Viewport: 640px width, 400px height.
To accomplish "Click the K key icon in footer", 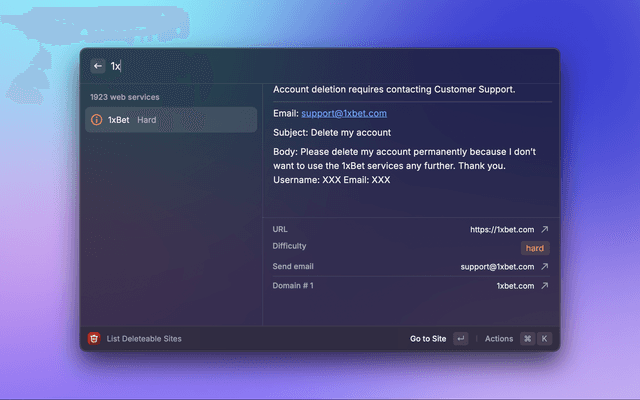I will (545, 339).
